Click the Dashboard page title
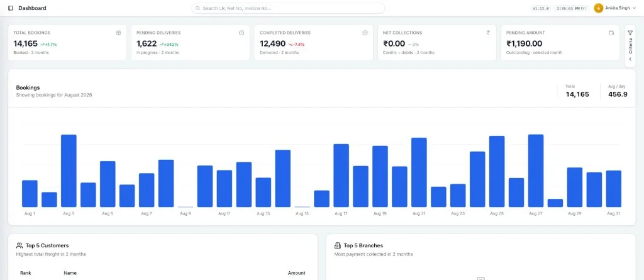 [x=32, y=8]
